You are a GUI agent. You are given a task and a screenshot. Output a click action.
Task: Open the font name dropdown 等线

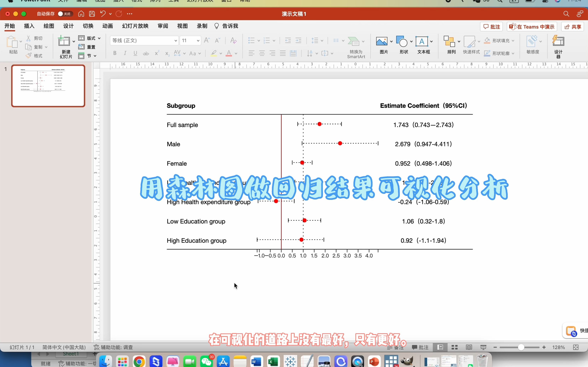pos(176,40)
